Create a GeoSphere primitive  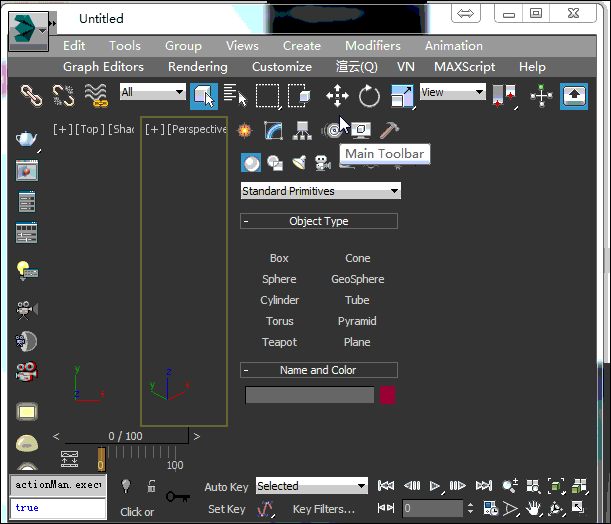[x=358, y=279]
